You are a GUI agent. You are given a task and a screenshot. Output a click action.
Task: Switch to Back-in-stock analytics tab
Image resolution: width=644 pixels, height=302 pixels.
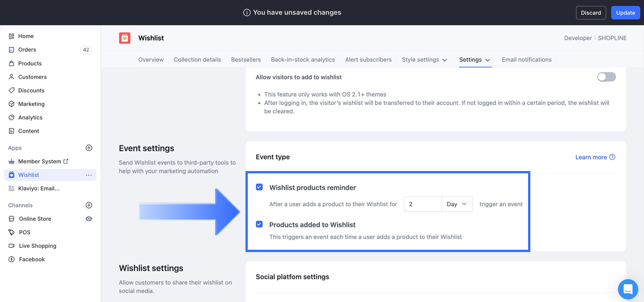(x=303, y=60)
